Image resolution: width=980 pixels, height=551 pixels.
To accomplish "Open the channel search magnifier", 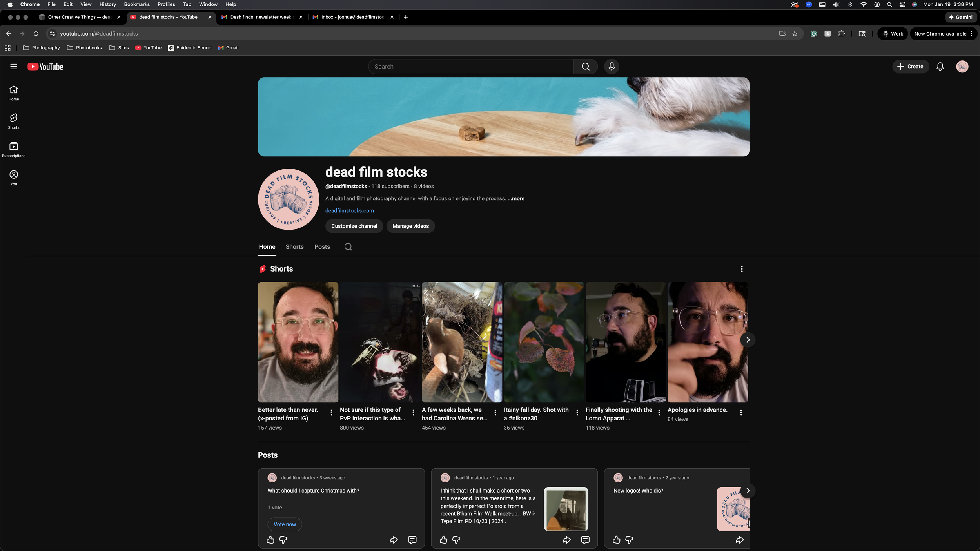I will (x=348, y=246).
